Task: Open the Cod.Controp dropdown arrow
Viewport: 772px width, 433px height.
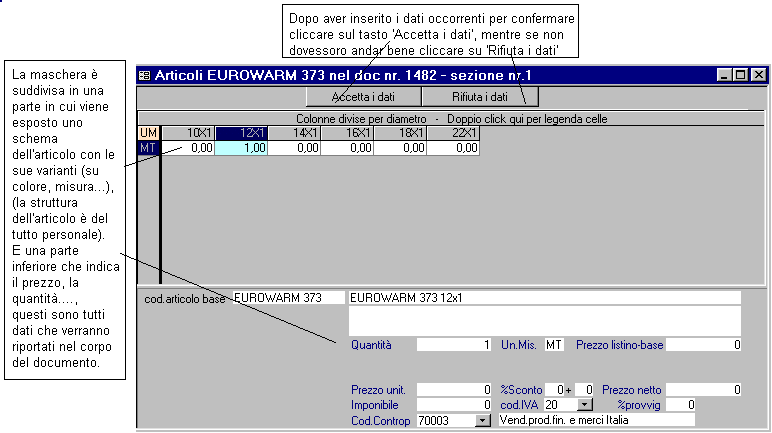Action: tap(483, 421)
